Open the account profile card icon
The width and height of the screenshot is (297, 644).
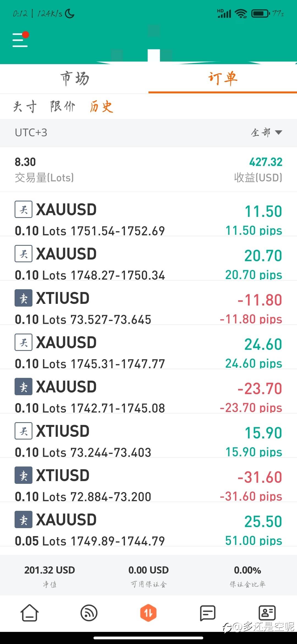[x=267, y=613]
